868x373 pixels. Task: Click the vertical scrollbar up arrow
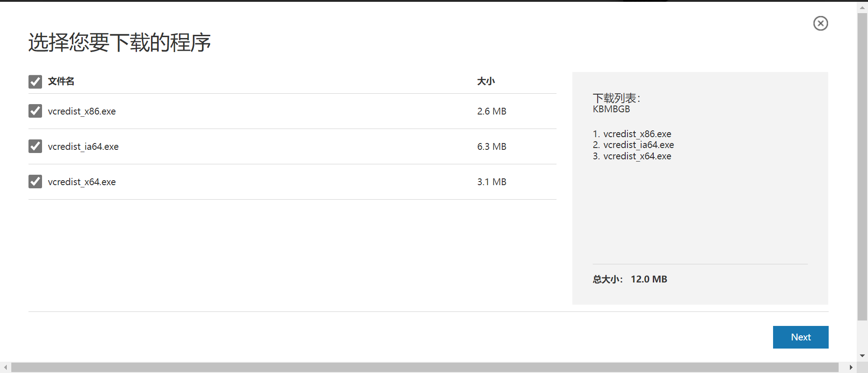[x=862, y=7]
